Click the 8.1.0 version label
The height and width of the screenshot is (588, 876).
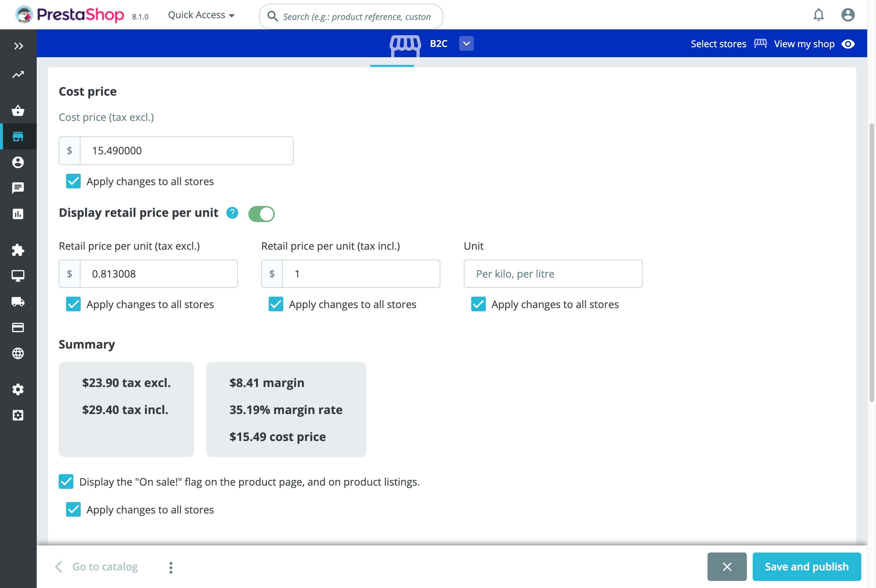tap(140, 16)
